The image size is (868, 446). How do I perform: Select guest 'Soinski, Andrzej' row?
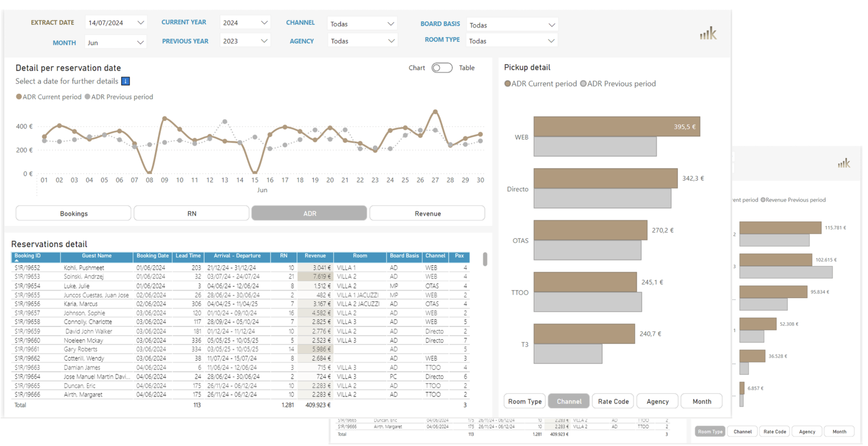pyautogui.click(x=240, y=276)
